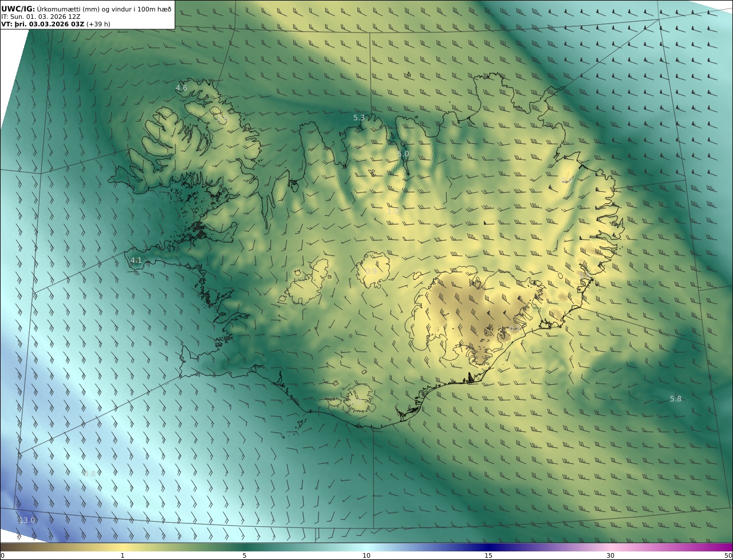Click the 'IT: Sun. 01. 03. 2026 12Z' line
The image size is (733, 560).
click(41, 17)
